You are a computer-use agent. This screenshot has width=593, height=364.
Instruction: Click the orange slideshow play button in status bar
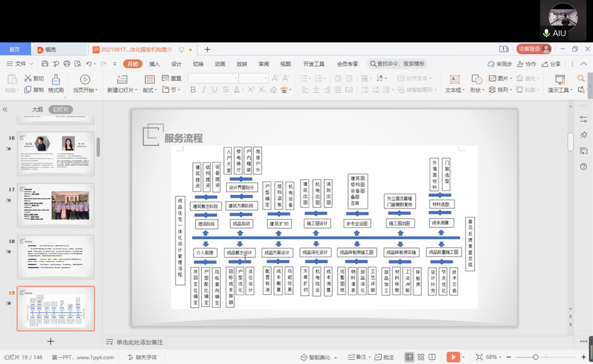[453, 357]
